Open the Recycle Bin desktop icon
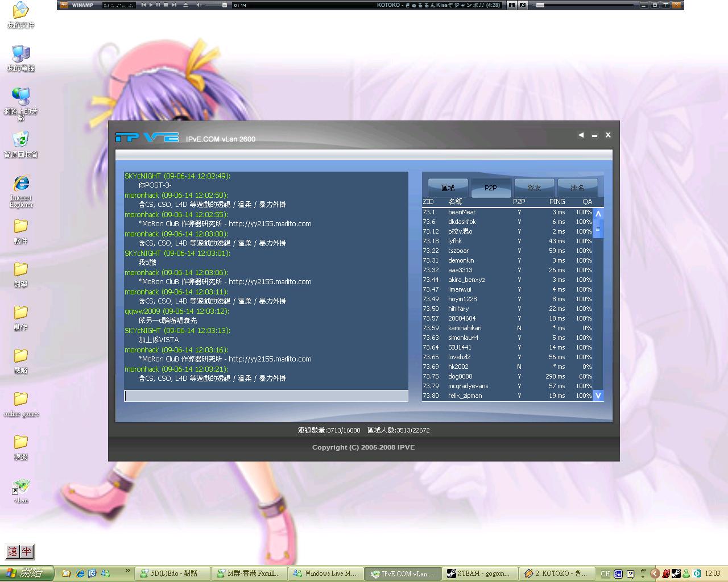This screenshot has width=728, height=582. point(20,141)
